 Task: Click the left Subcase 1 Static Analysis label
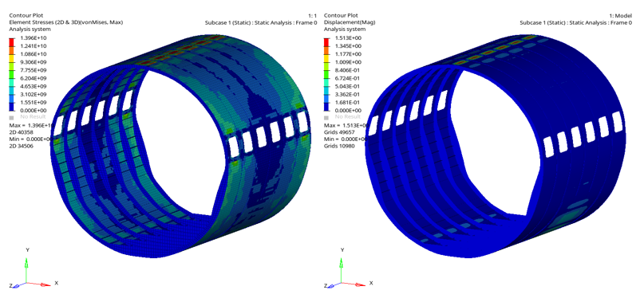(x=261, y=22)
